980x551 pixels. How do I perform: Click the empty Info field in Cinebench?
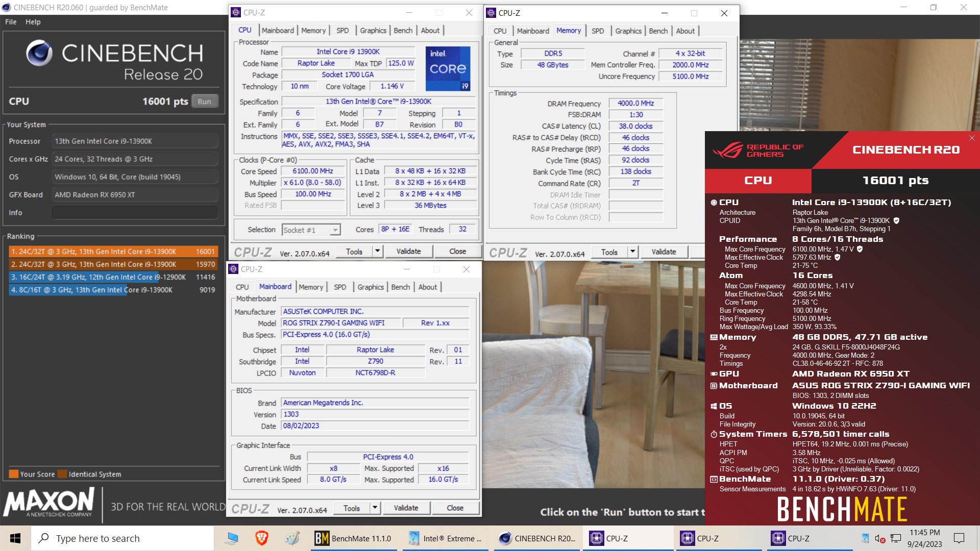(135, 213)
